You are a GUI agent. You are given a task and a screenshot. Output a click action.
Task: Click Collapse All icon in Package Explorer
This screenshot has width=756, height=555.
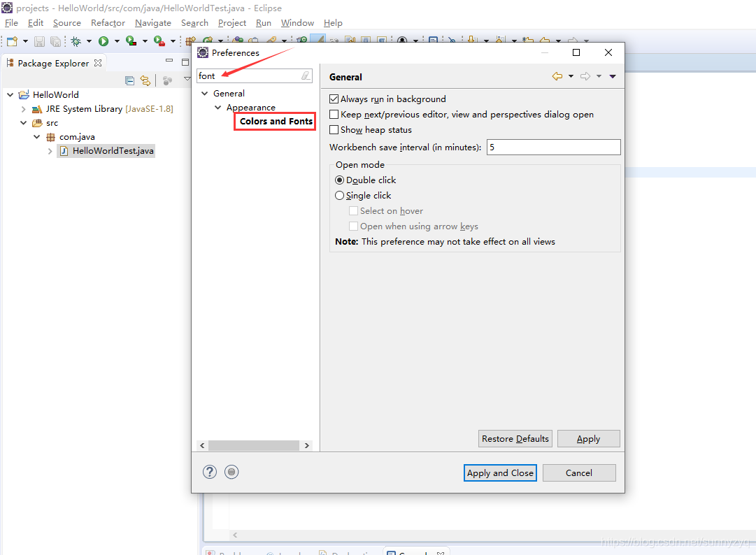(129, 80)
